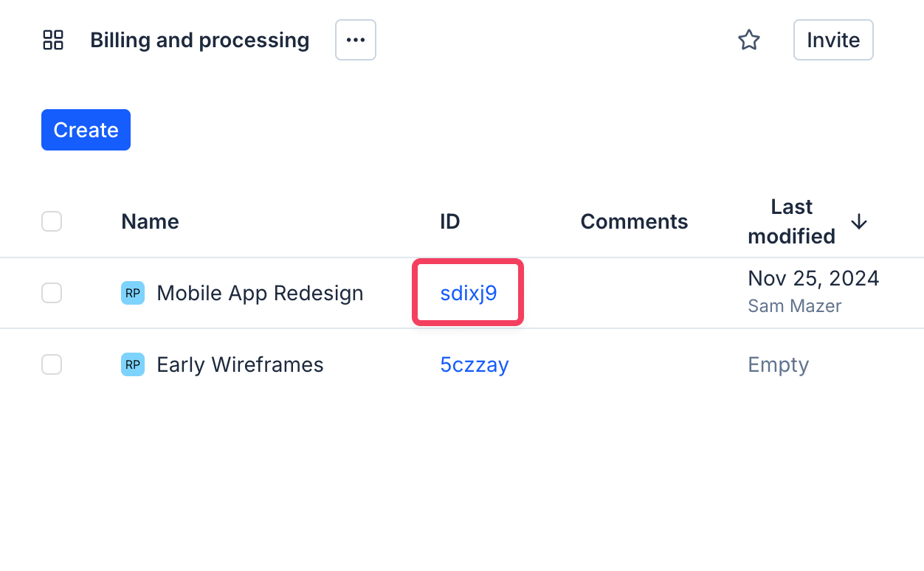Viewport: 924px width, 571px height.
Task: Click the Invite button
Action: 833,40
